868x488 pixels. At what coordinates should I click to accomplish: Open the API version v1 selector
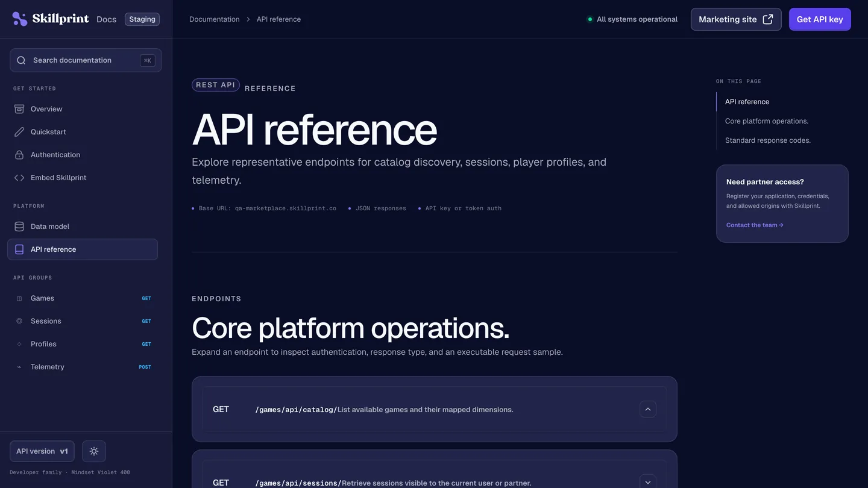tap(42, 451)
